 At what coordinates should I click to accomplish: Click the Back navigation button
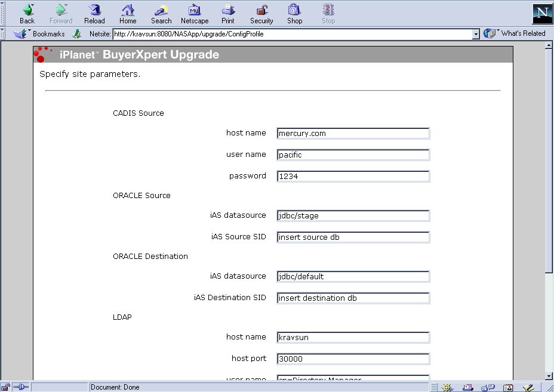(x=27, y=14)
